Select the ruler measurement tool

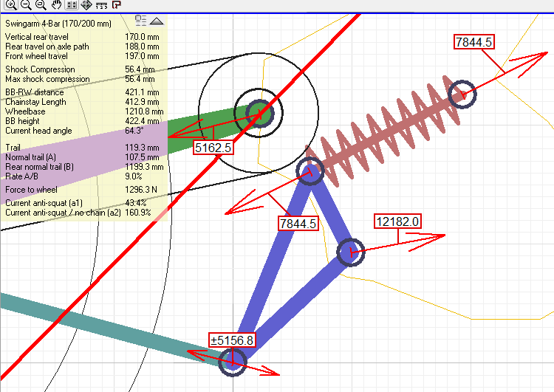[102, 5]
